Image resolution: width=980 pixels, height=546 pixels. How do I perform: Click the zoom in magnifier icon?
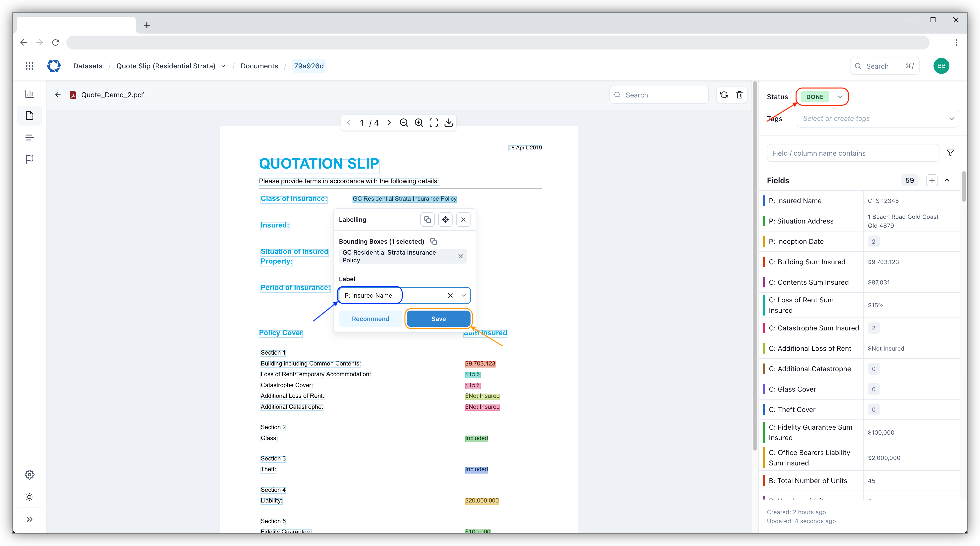tap(418, 123)
